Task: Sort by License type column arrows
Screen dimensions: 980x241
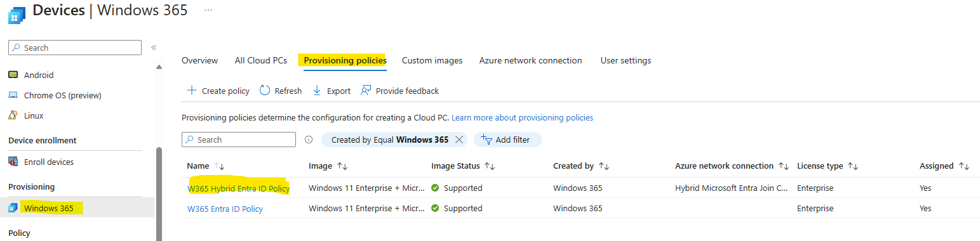Action: pos(852,166)
